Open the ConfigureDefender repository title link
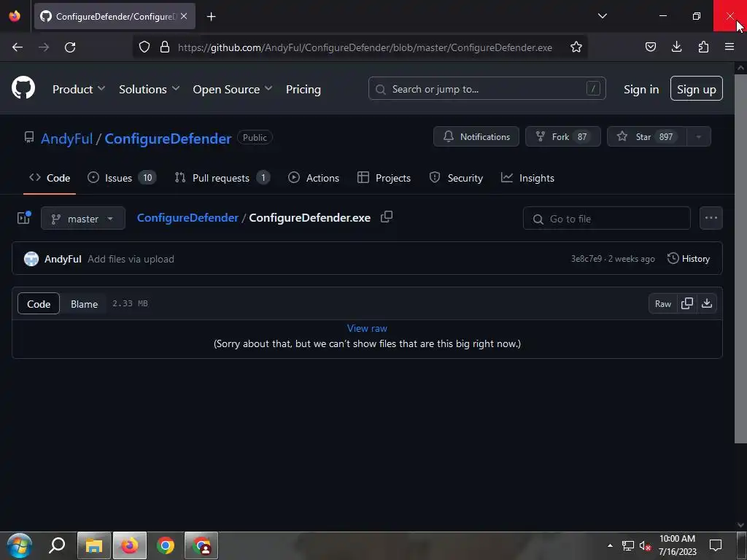Viewport: 747px width, 560px height. coord(168,139)
